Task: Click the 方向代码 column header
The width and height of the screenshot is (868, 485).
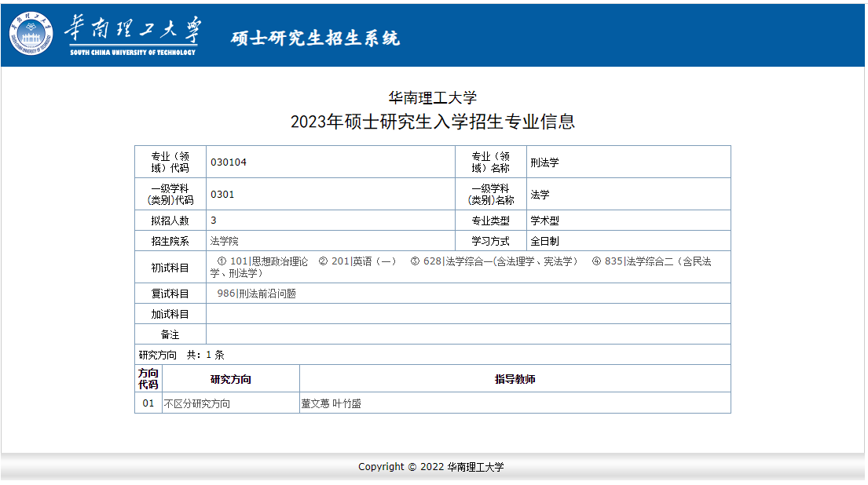Action: click(148, 378)
